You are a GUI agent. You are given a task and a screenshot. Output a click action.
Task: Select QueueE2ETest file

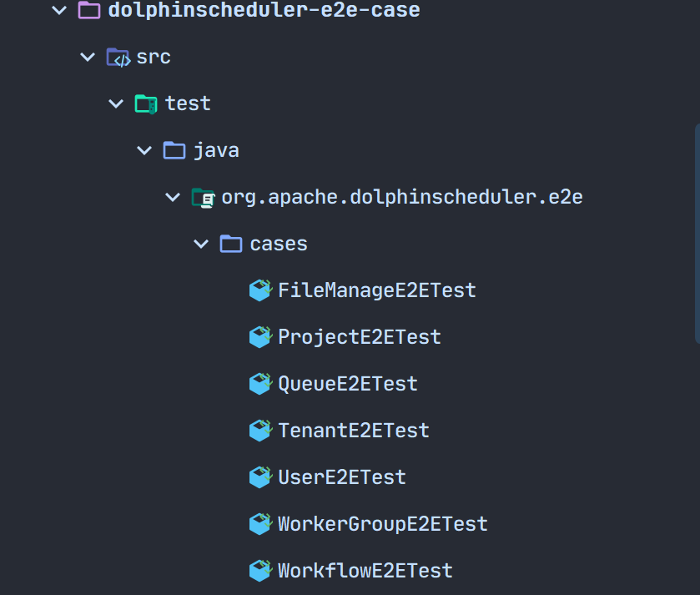coord(347,384)
